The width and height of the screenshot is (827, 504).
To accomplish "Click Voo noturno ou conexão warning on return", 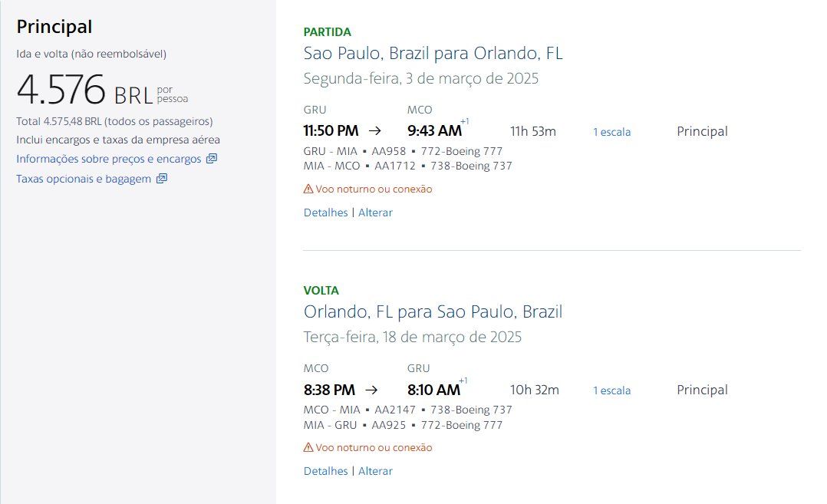I will coord(374,447).
